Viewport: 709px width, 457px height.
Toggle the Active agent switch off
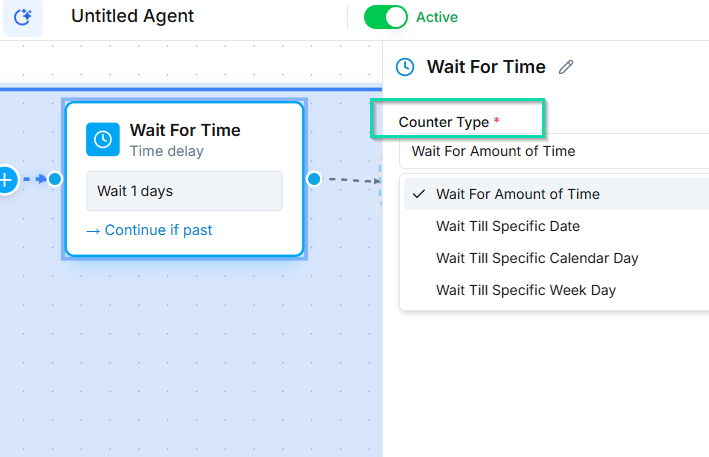click(385, 17)
